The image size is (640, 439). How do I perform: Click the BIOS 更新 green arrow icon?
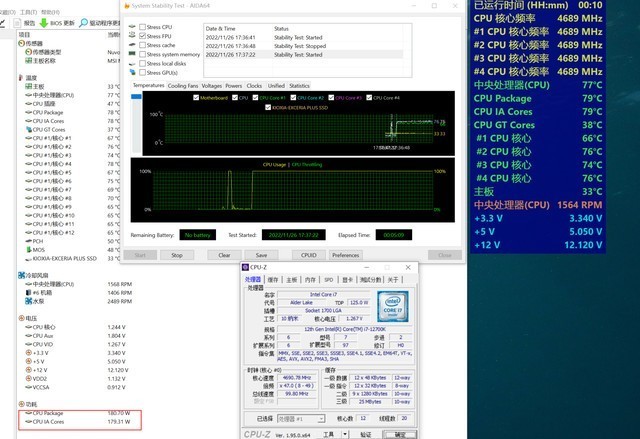[43, 21]
